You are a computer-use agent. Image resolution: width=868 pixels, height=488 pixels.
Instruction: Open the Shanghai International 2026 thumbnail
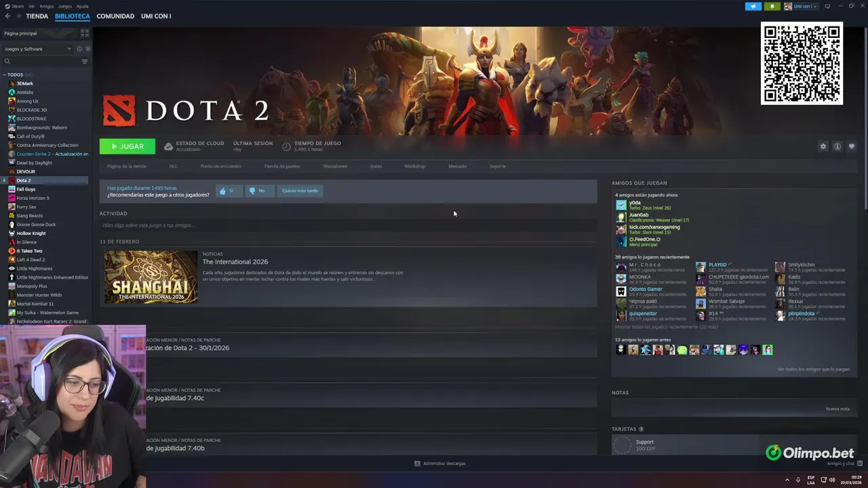[151, 277]
